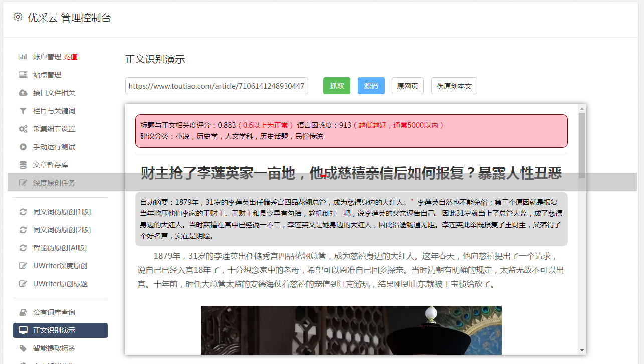The width and height of the screenshot is (644, 364).
Task: Click the red 充值 recharge link
Action: click(x=70, y=57)
